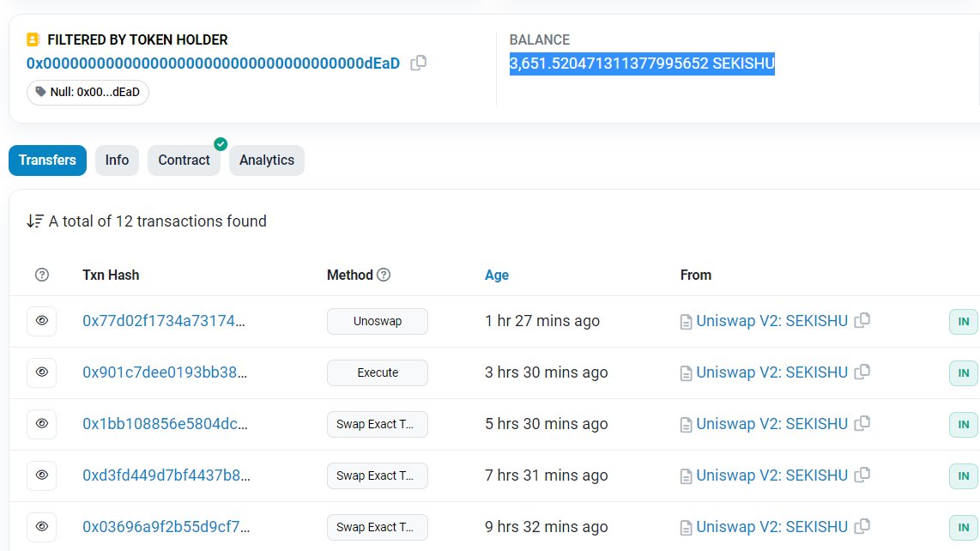Copy Uniswap V2 address in 3 hrs 30 mins row
The image size is (980, 551).
coord(862,372)
